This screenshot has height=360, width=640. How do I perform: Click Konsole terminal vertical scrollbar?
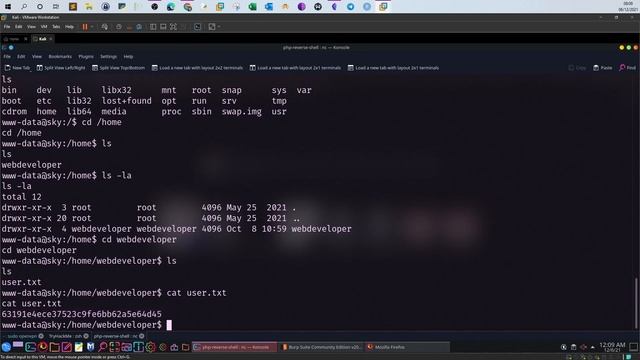[x=636, y=303]
